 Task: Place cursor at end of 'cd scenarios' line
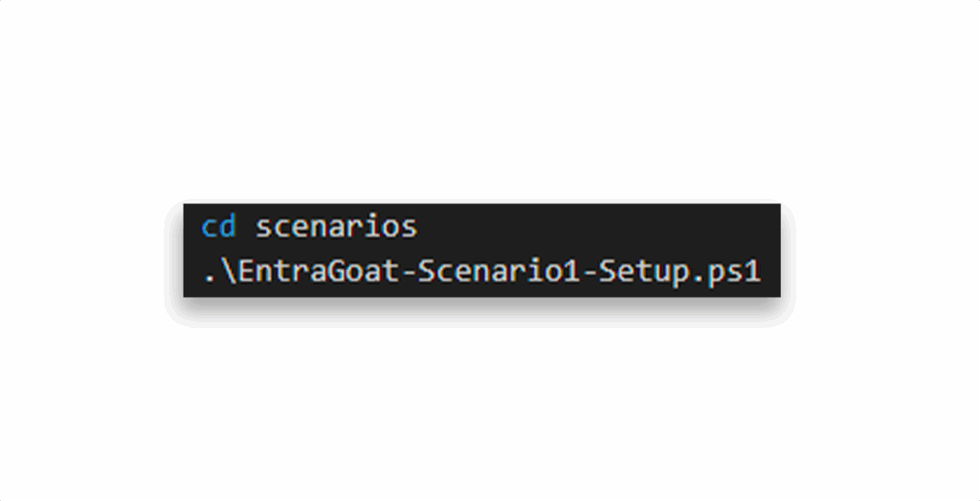point(418,227)
